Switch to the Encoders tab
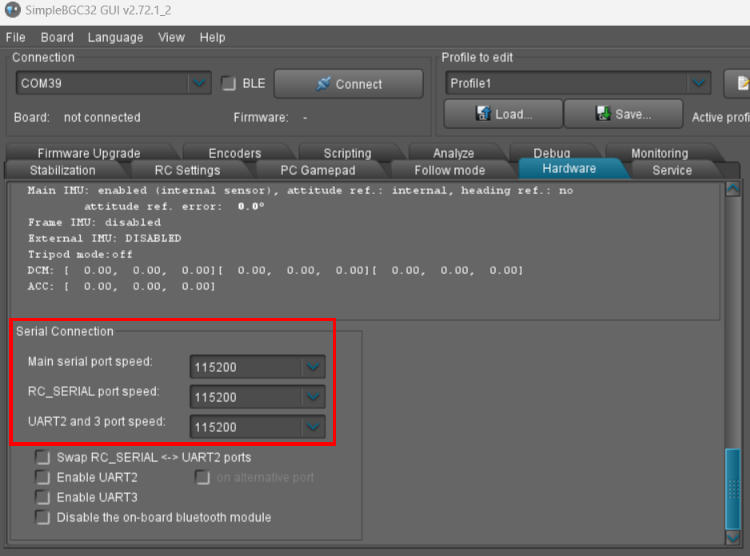Viewport: 750px width, 556px height. click(x=235, y=153)
